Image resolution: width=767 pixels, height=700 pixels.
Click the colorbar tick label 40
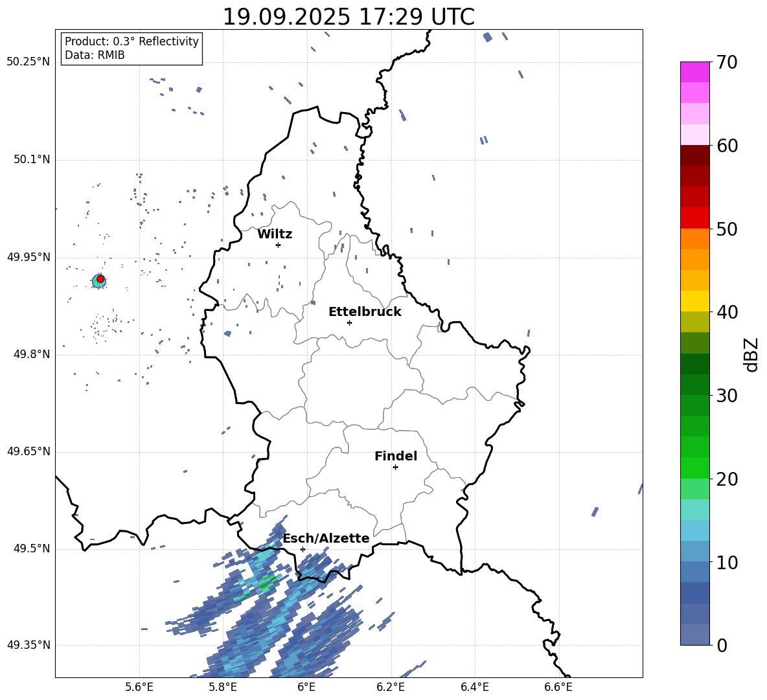pos(727,312)
